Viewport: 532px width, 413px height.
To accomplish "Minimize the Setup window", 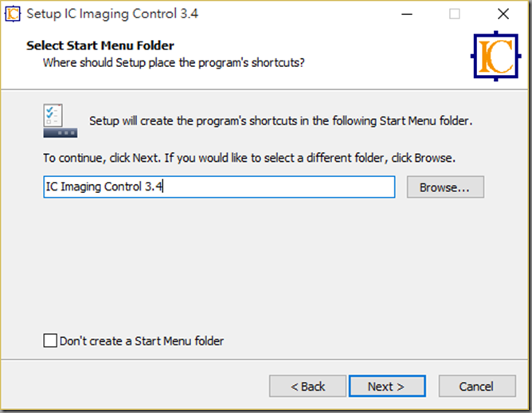I will (x=407, y=14).
